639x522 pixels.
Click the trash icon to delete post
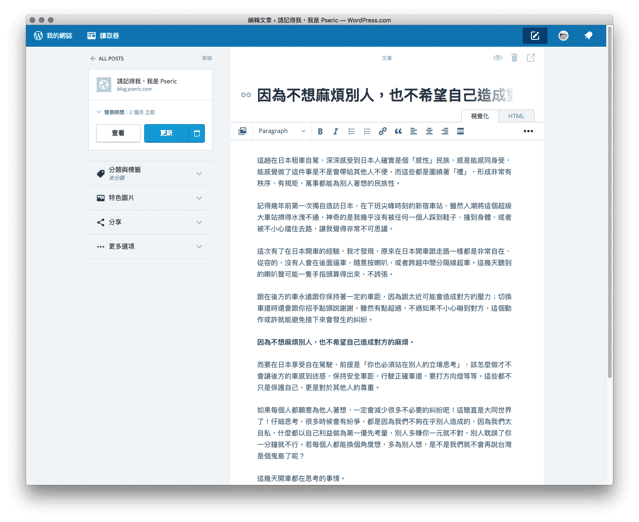514,58
